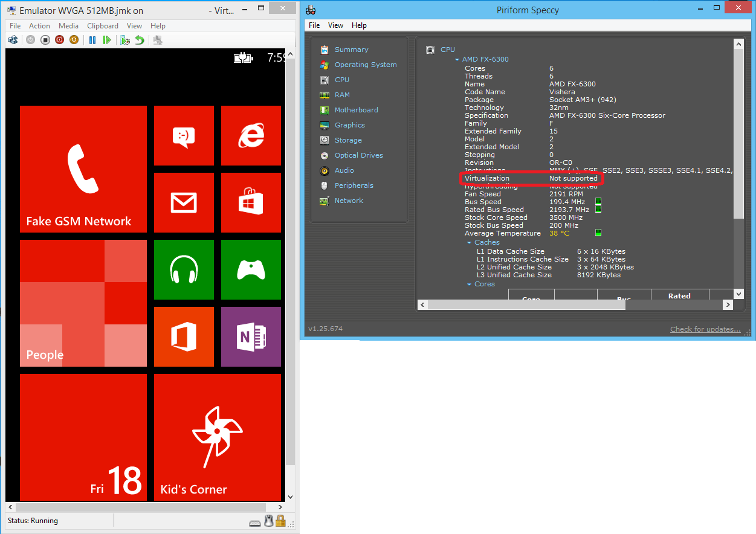Click Speccy's vertical scrollbar down arrow

738,294
